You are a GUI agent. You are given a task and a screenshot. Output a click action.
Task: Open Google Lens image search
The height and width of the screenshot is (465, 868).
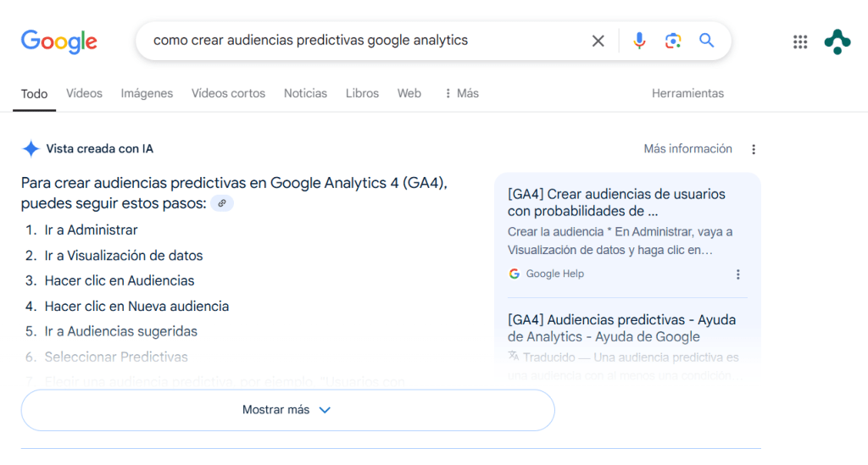pos(673,41)
